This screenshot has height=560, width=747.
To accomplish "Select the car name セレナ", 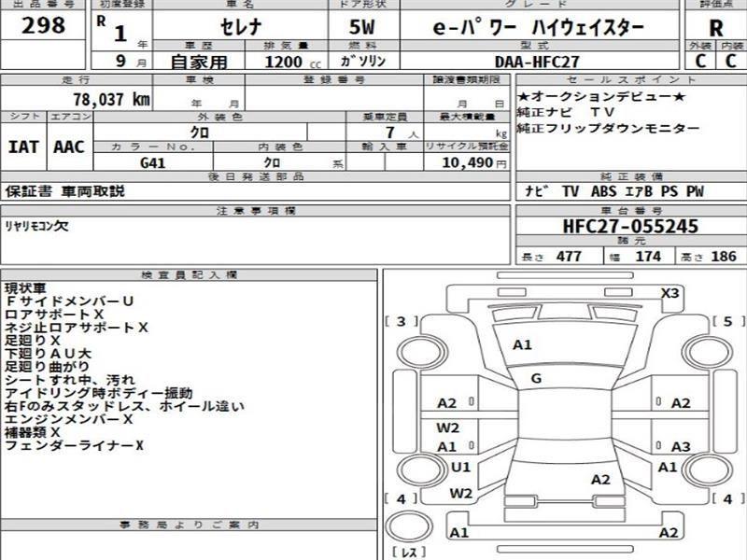I will [x=241, y=27].
